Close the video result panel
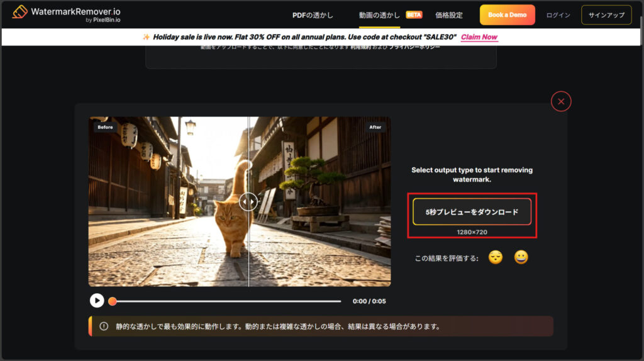 561,101
